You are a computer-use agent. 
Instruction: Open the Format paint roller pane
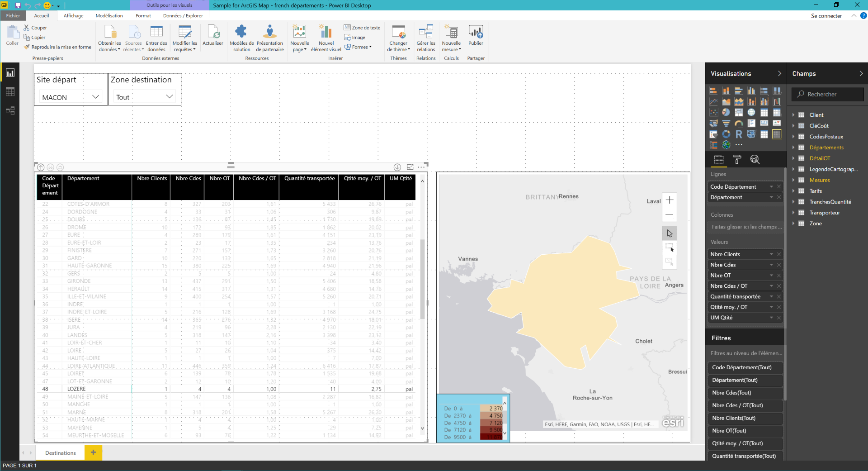point(737,159)
